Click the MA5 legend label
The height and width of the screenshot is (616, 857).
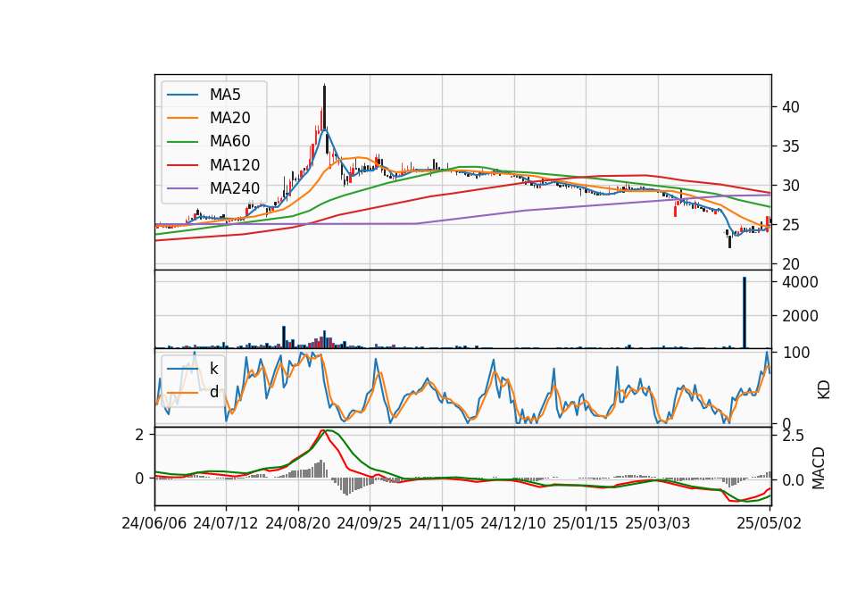pos(225,95)
